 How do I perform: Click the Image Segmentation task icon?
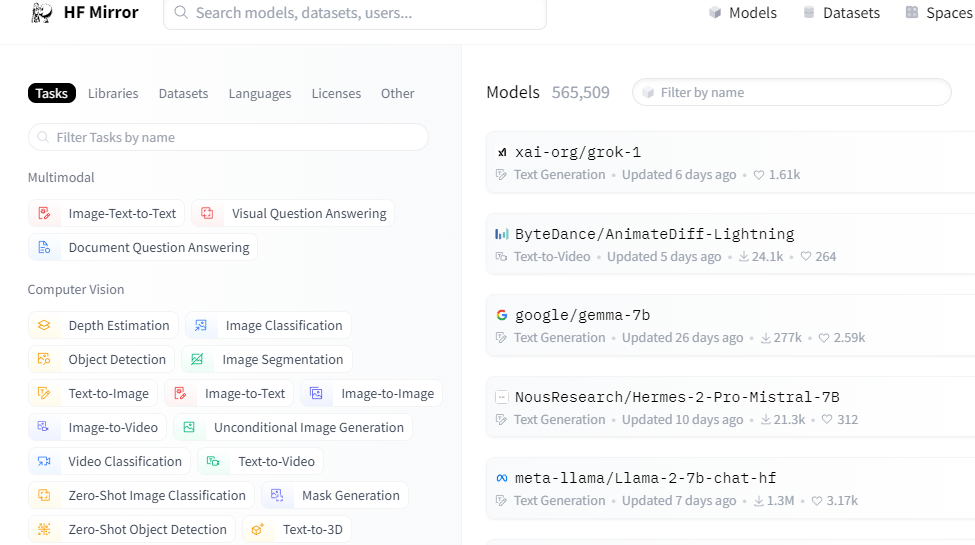pyautogui.click(x=197, y=360)
